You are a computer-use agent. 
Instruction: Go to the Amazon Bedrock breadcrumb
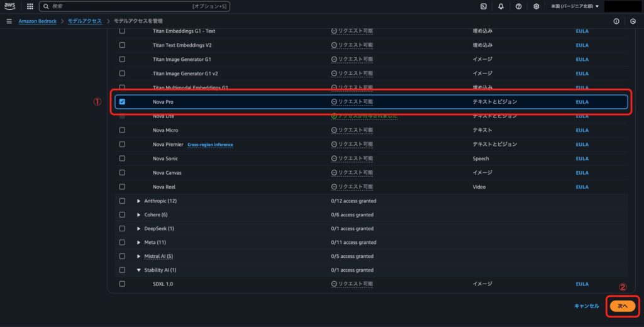(37, 21)
